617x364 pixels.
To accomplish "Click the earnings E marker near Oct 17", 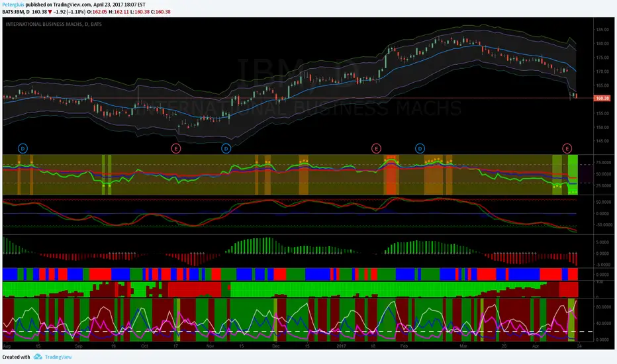I will coord(176,148).
